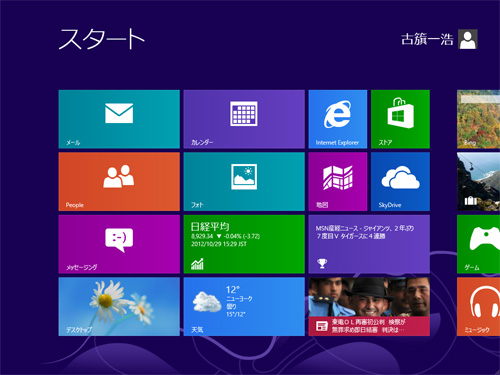Click the 2012/10/29 15:29 JST timestamp
Image resolution: width=500 pixels, height=375 pixels.
pyautogui.click(x=219, y=244)
